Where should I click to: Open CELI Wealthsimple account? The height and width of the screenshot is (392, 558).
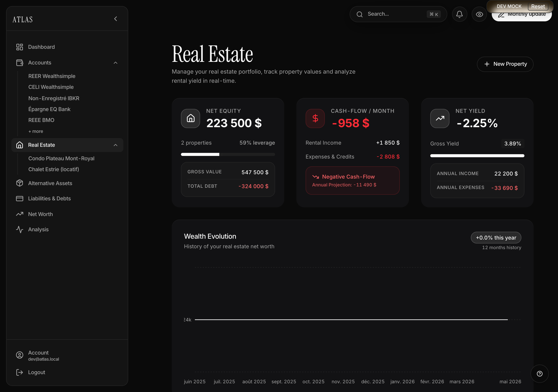[51, 87]
